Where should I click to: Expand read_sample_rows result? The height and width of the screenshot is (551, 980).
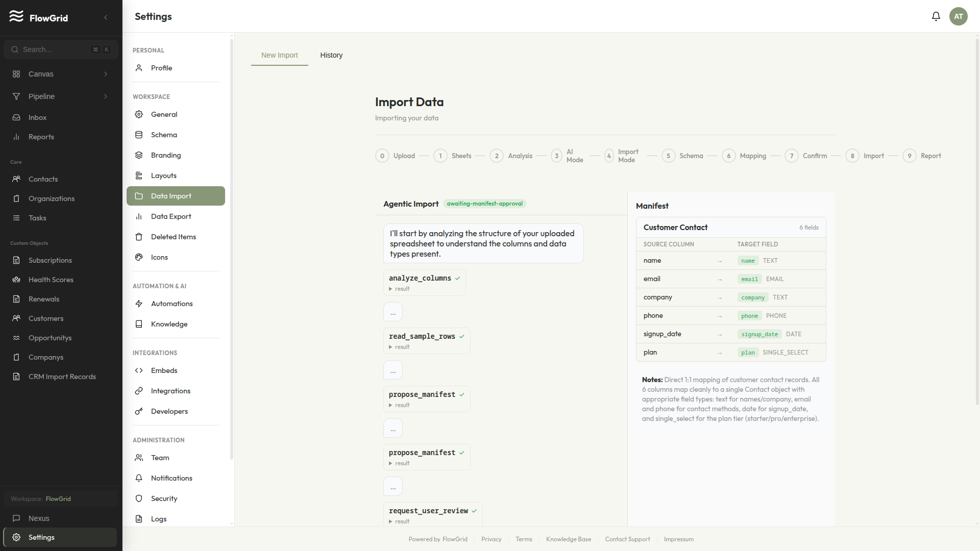click(x=399, y=347)
